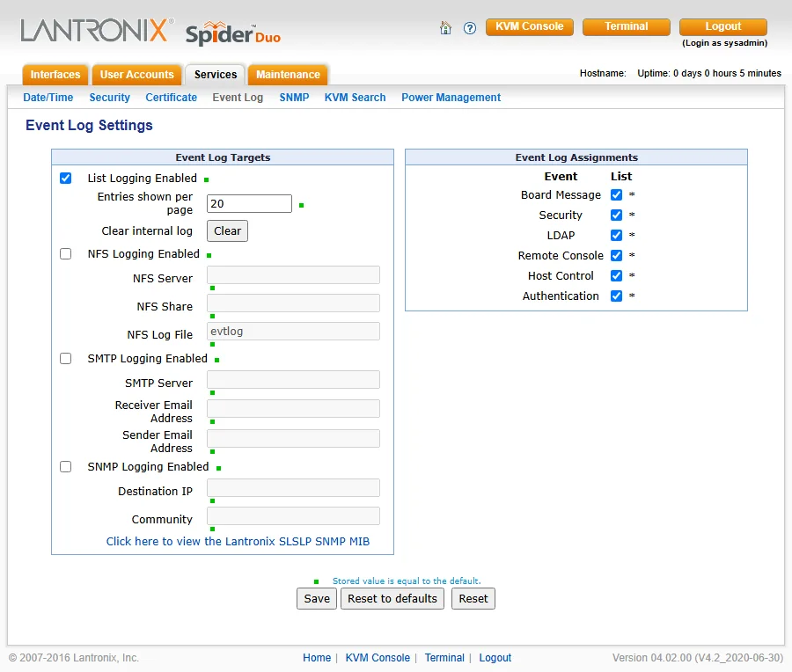Open KVM Search page
Viewport: 792px width, 672px height.
click(356, 98)
